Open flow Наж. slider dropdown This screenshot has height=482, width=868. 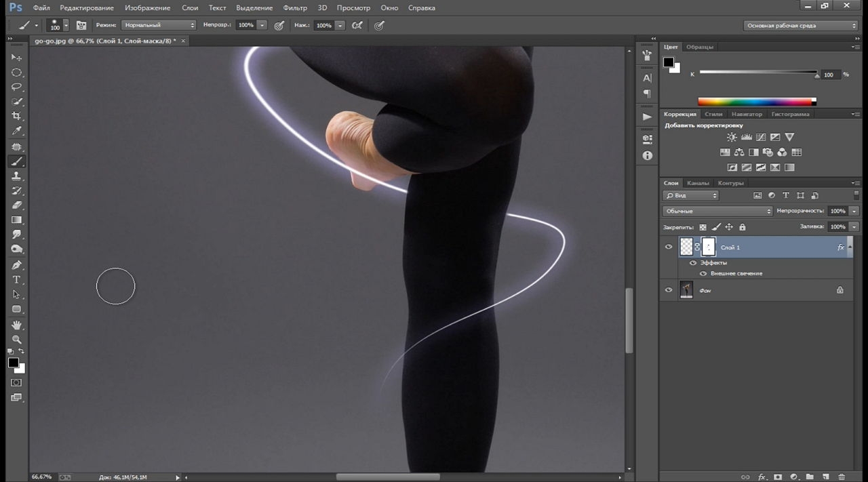coord(340,25)
